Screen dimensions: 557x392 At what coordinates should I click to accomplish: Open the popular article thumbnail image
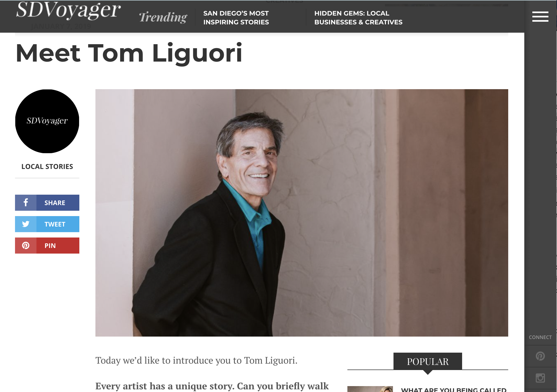tap(370, 389)
